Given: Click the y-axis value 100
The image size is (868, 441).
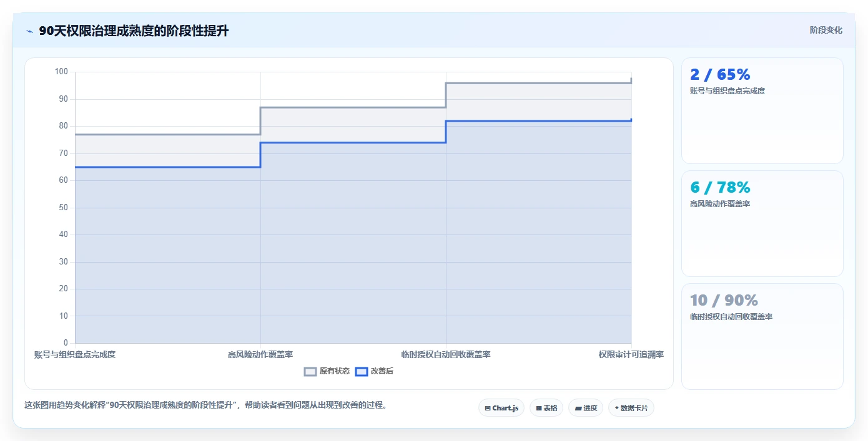Looking at the screenshot, I should pyautogui.click(x=61, y=72).
